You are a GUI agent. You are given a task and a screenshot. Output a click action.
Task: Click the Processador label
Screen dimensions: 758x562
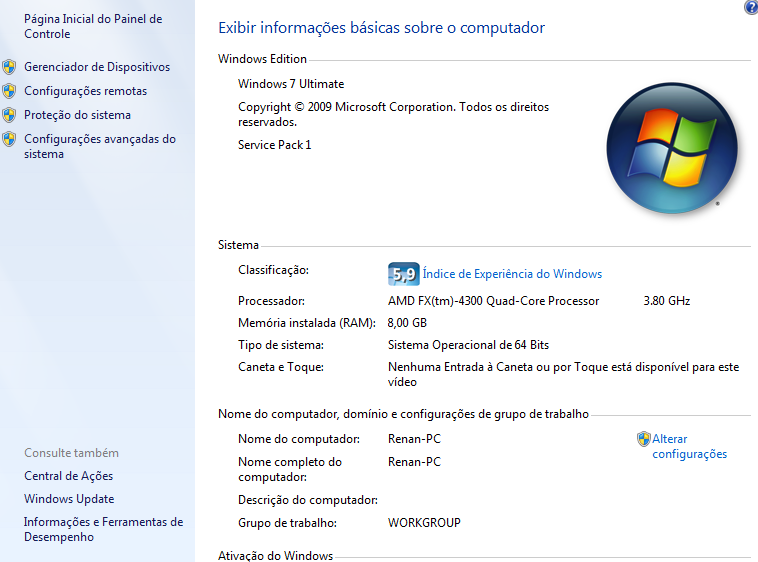pyautogui.click(x=271, y=301)
